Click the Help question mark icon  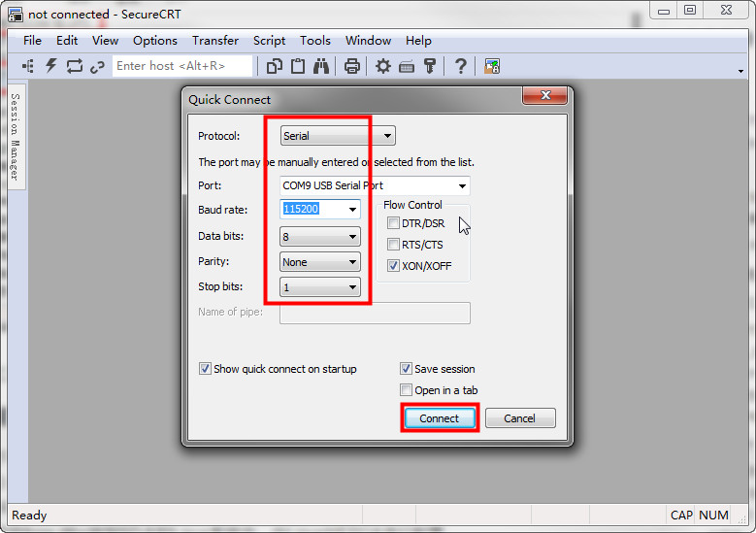[x=461, y=66]
